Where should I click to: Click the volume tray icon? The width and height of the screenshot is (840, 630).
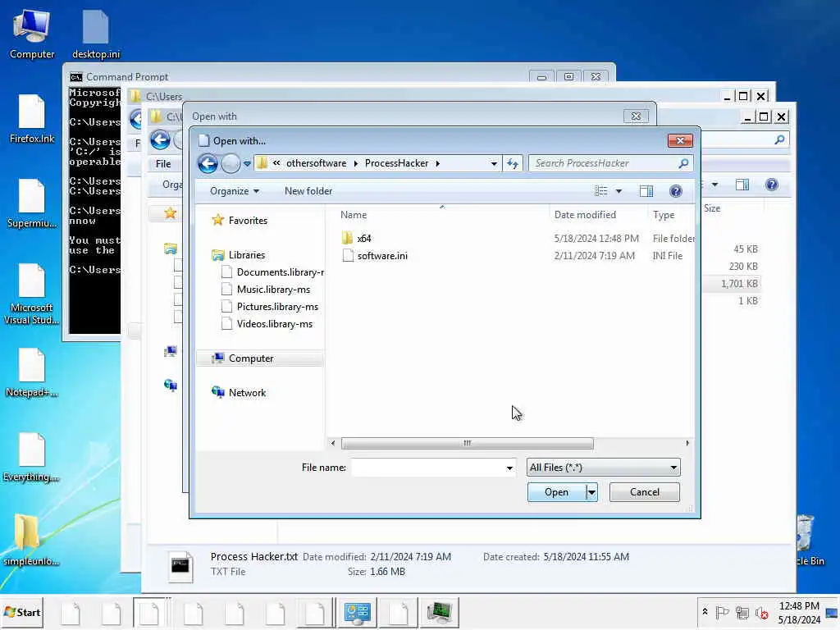pos(761,612)
